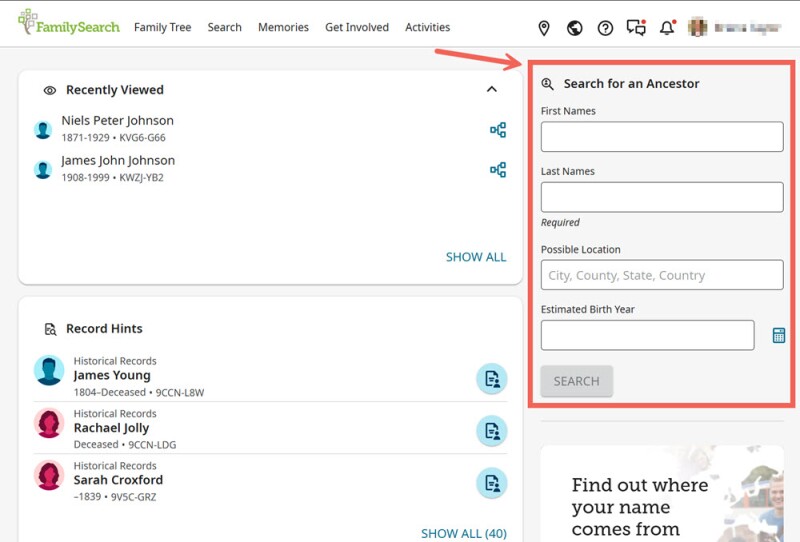The height and width of the screenshot is (542, 800).
Task: View tree for Niels Peter Johnson
Action: click(x=498, y=130)
